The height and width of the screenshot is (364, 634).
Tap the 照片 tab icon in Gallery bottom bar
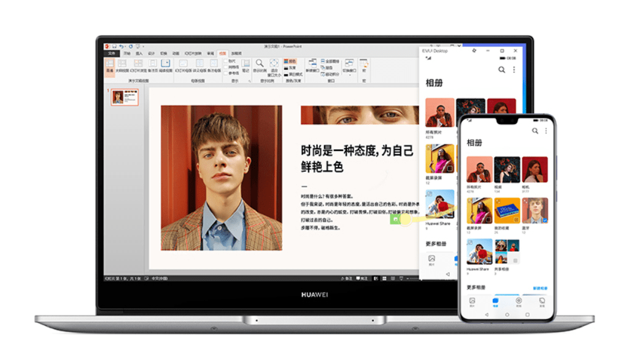[472, 300]
